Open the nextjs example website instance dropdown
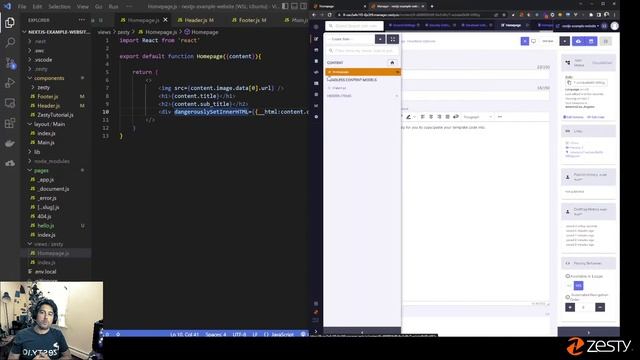The height and width of the screenshot is (360, 640). 579,26
